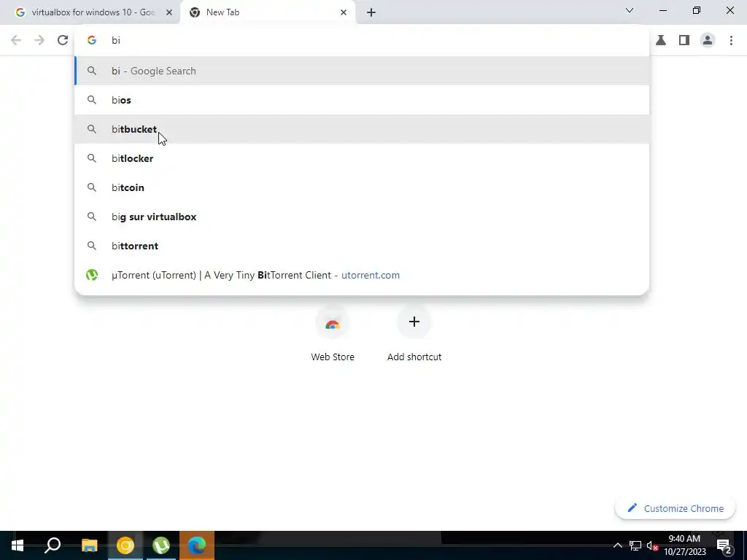The image size is (747, 560).
Task: Open the µTorrent utorrent.com suggestion
Action: [362, 275]
